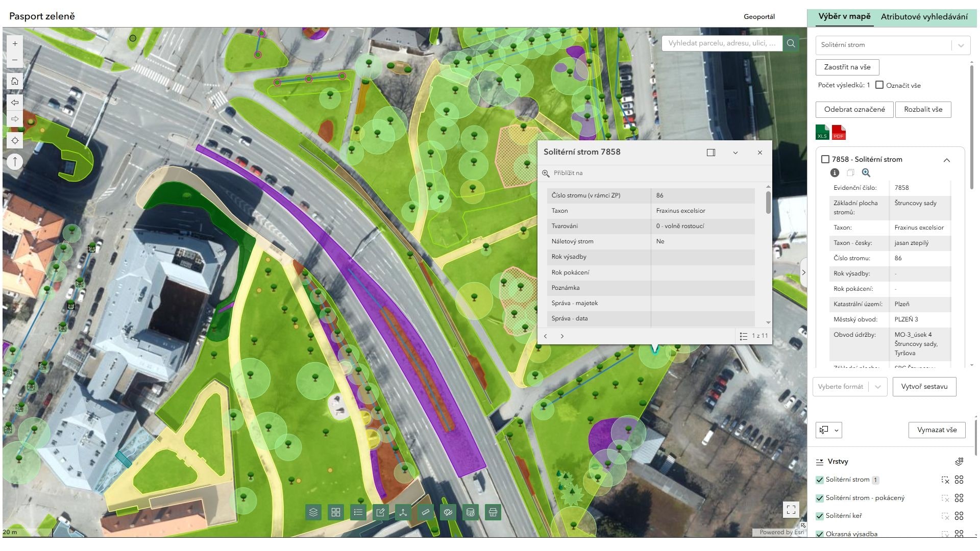Switch to Výběr v mapě tab
The height and width of the screenshot is (551, 980).
pyautogui.click(x=844, y=16)
